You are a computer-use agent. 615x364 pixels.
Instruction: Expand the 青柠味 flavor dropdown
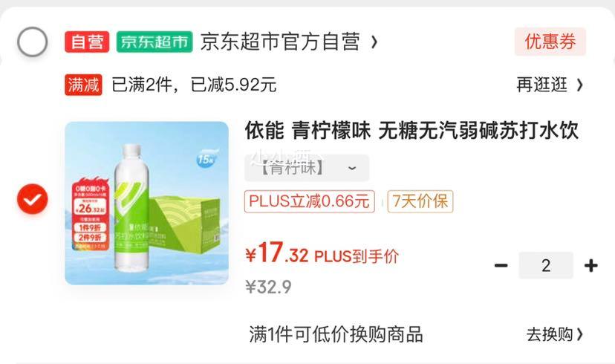point(307,168)
